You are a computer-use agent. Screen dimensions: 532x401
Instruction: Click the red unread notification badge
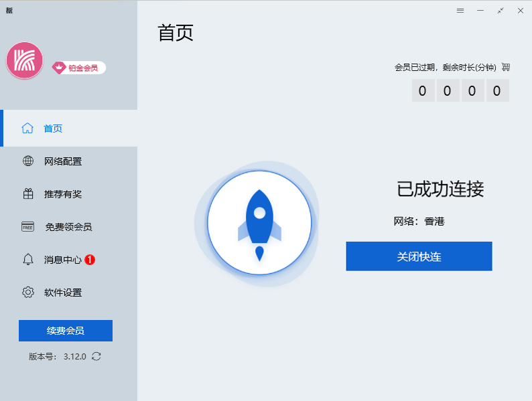(x=90, y=260)
